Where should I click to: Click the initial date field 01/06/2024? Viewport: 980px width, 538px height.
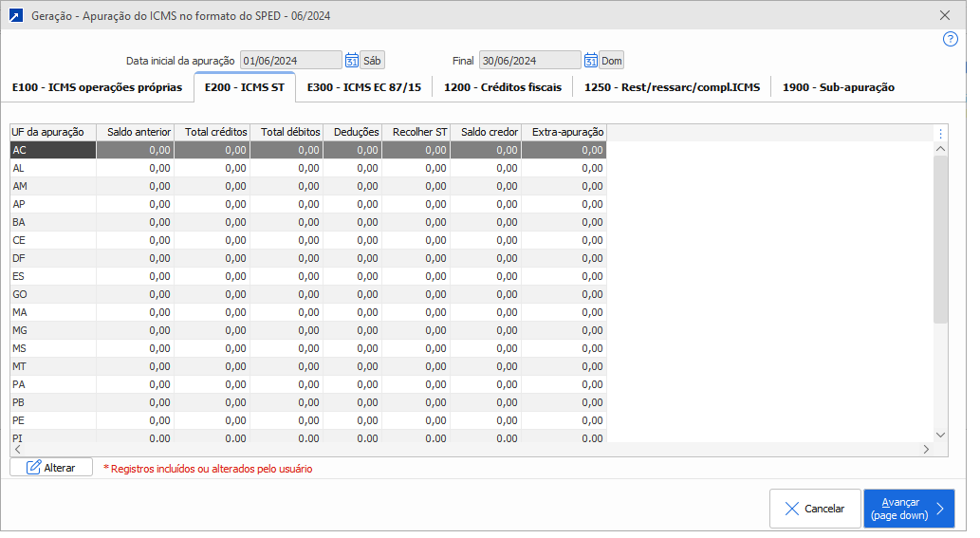pos(290,61)
